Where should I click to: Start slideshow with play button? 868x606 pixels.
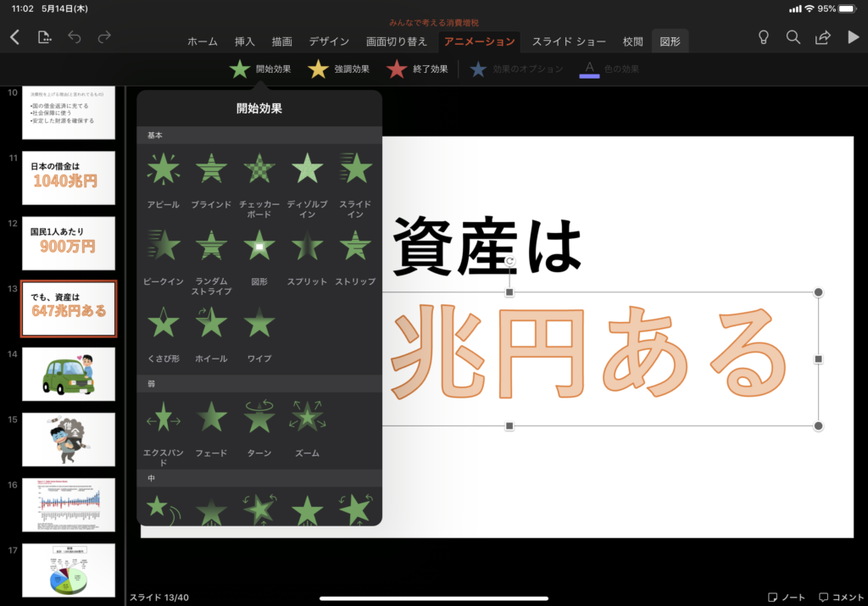coord(853,37)
